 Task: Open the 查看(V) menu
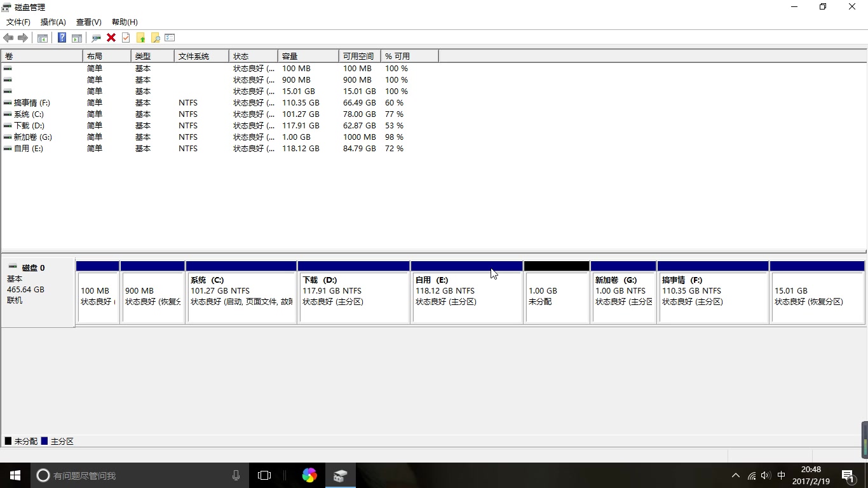(x=89, y=22)
